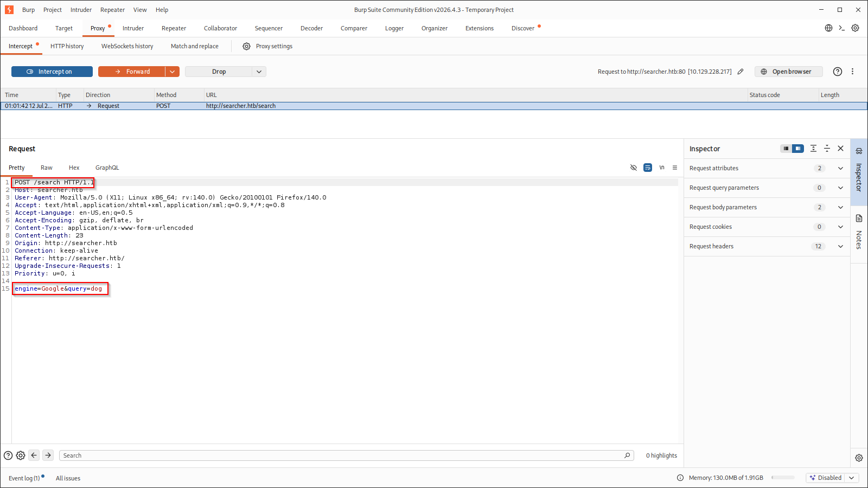Viewport: 868px width, 488px height.
Task: Drop the intercepted request
Action: click(219, 72)
